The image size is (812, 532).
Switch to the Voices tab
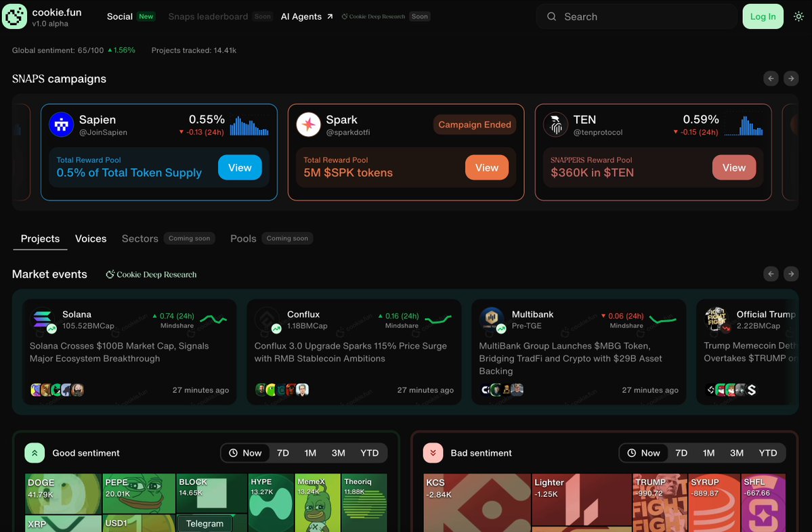click(91, 238)
